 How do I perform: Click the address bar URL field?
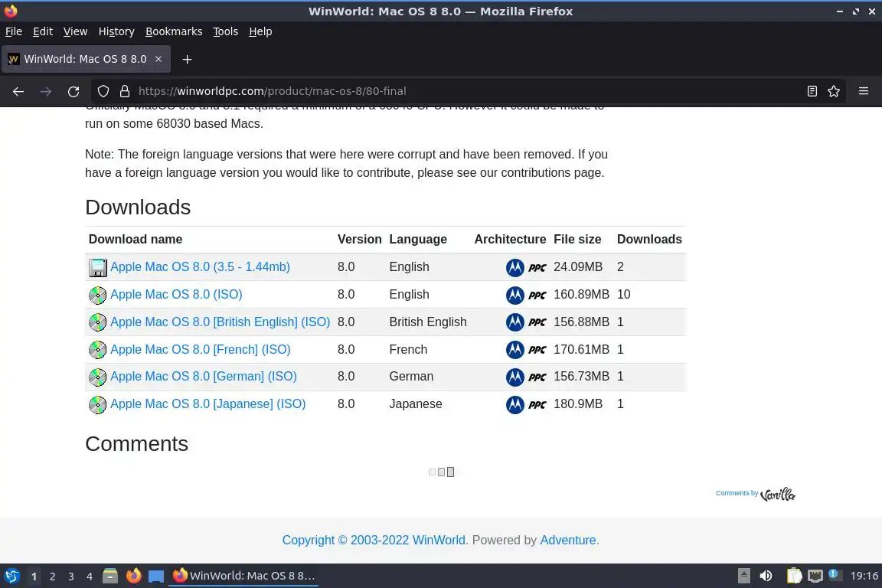tap(450, 91)
